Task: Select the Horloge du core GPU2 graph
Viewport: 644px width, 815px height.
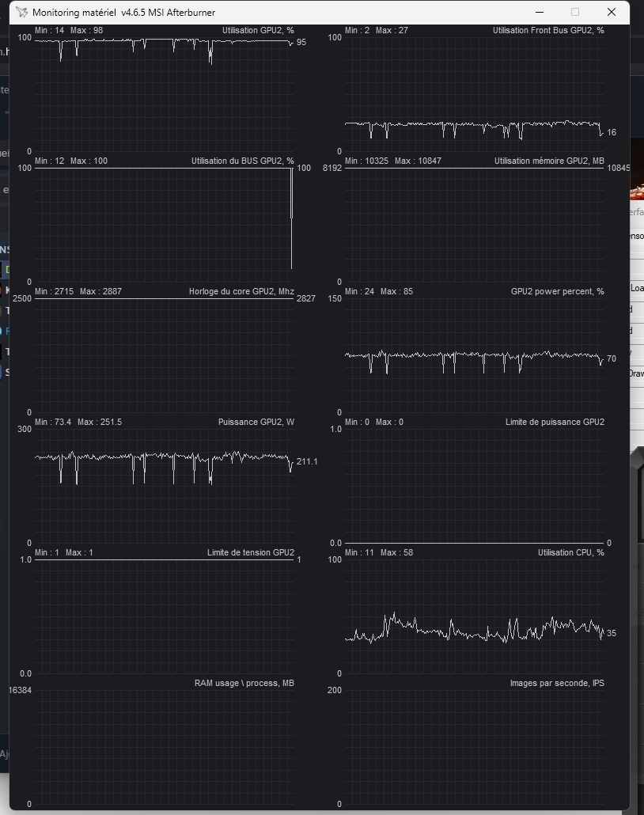Action: (163, 356)
